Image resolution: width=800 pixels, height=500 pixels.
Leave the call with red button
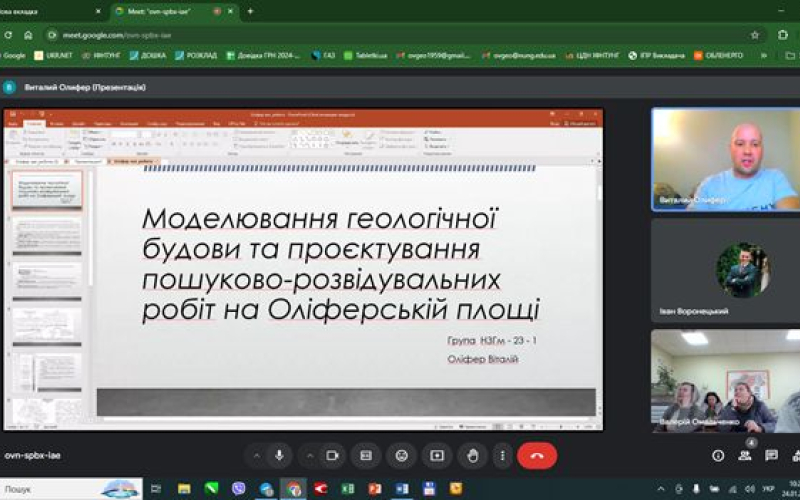click(x=537, y=456)
